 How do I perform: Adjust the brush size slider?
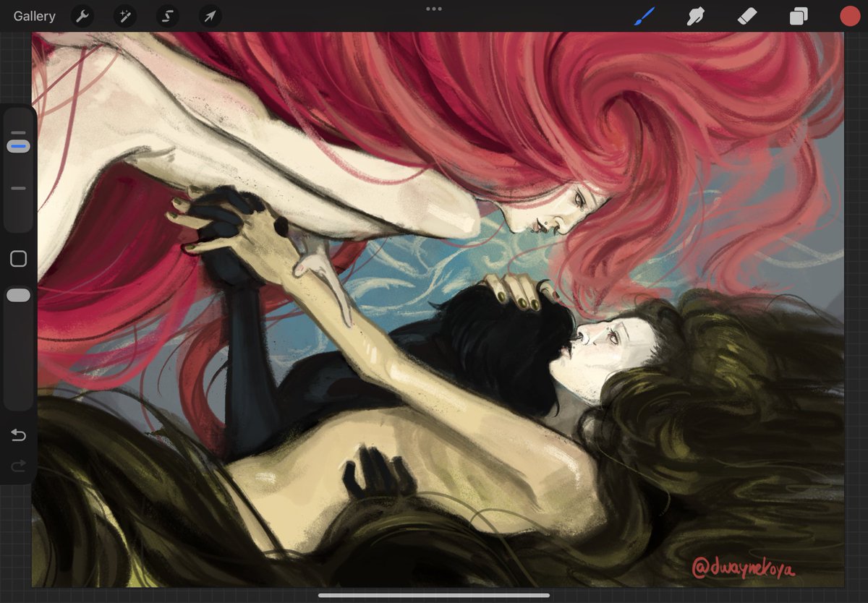18,146
